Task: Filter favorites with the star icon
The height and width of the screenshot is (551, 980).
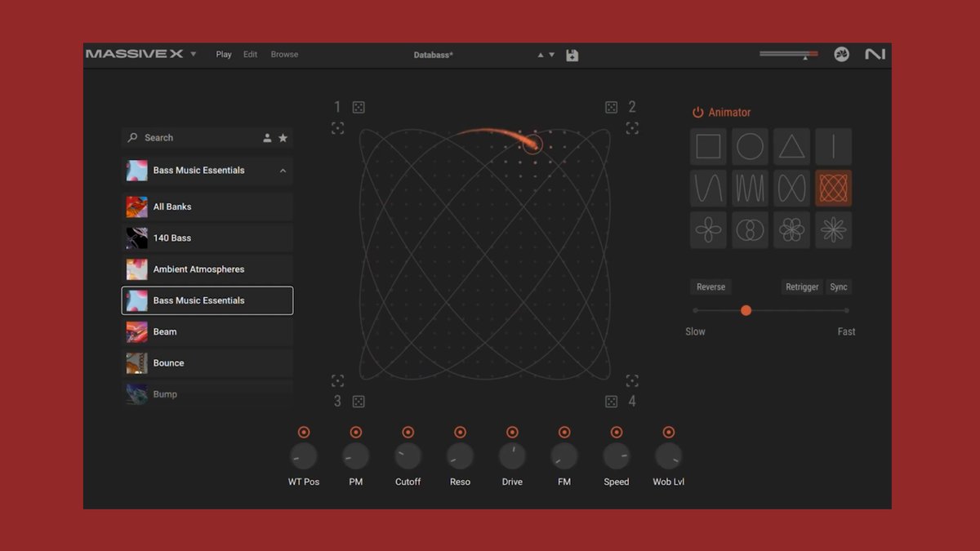Action: [x=283, y=138]
